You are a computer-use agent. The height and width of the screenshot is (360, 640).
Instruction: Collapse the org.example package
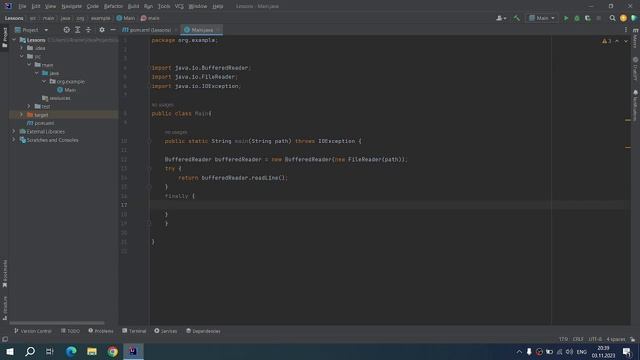(x=44, y=81)
